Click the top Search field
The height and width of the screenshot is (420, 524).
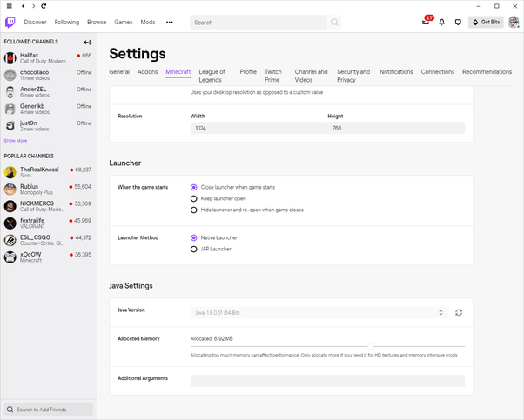click(259, 23)
